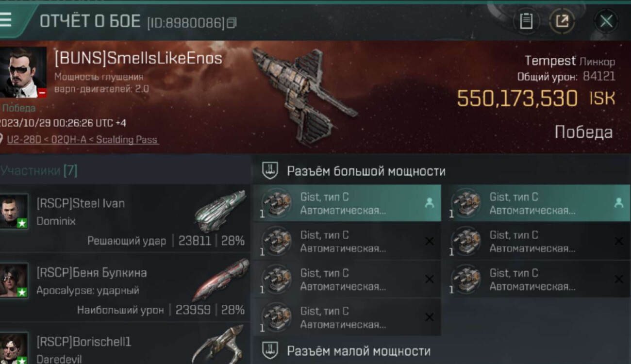This screenshot has width=631, height=364.
Task: Select participant Steel Ivan portrait
Action: (x=14, y=211)
